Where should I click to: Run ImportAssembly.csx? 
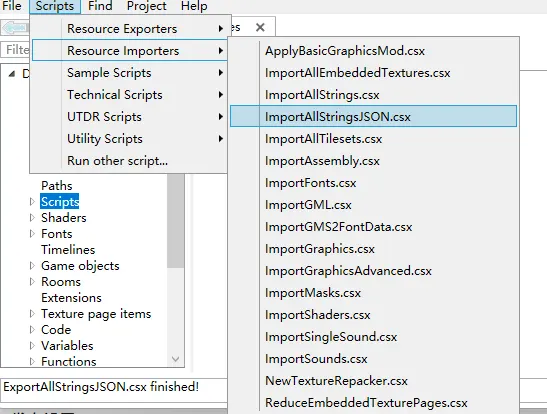(373, 161)
